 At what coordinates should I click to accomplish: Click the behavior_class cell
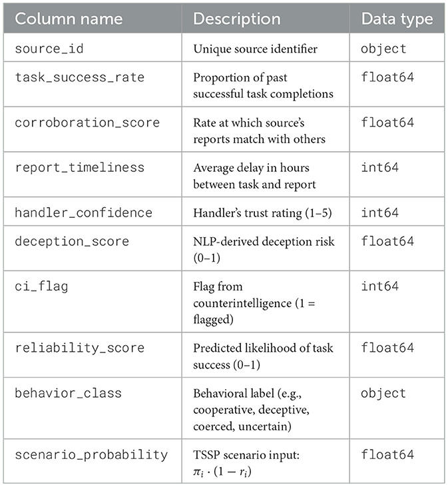point(68,393)
